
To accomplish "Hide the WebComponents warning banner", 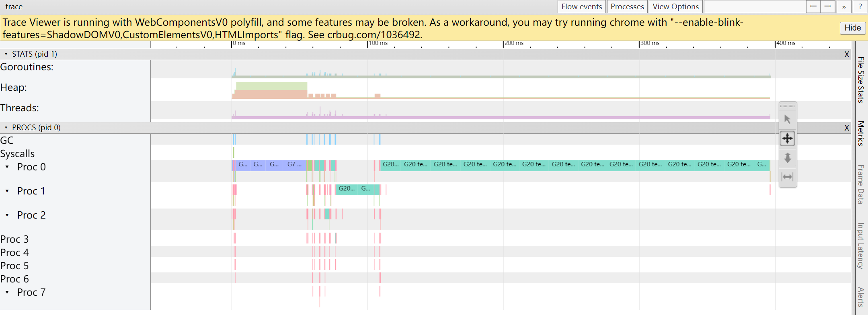I will point(852,28).
